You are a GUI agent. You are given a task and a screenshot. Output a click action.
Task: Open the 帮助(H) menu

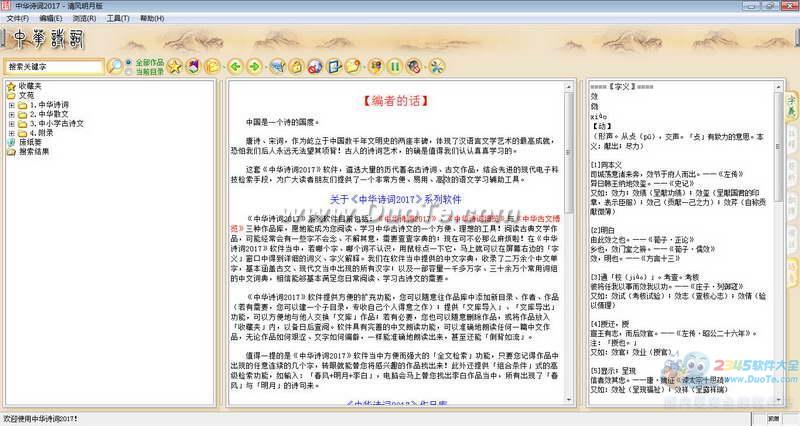click(152, 18)
